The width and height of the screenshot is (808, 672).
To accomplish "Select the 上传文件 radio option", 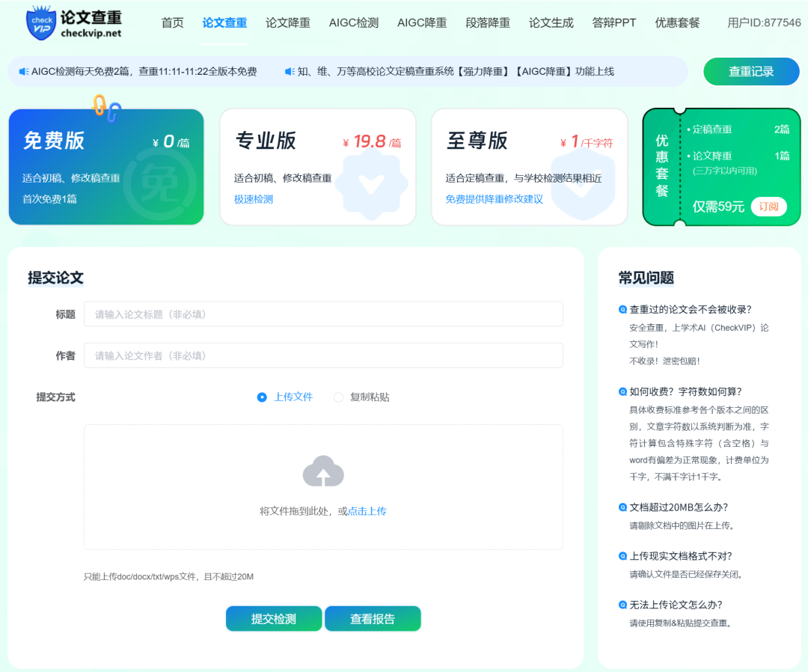I will point(262,397).
